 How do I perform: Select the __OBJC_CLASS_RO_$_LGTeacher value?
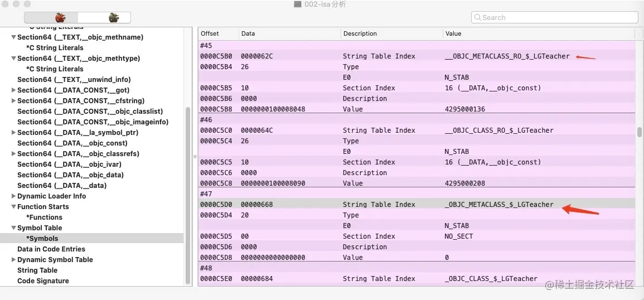click(499, 130)
